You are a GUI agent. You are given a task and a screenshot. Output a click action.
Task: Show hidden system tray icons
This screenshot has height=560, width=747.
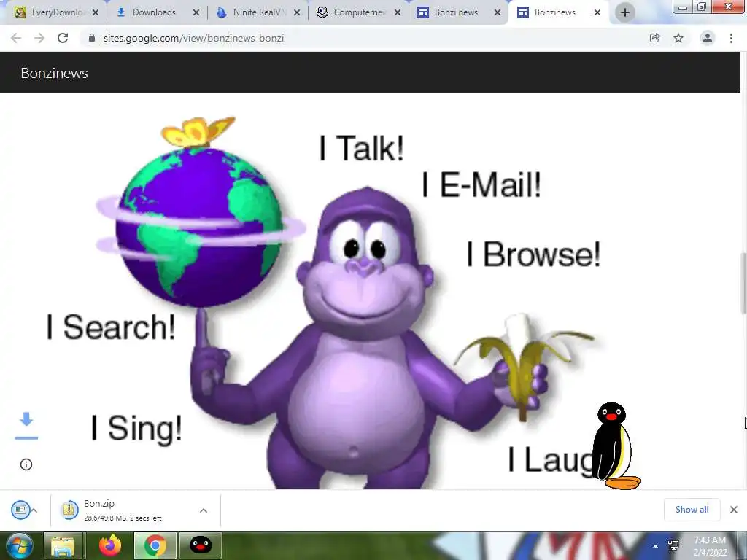point(656,546)
